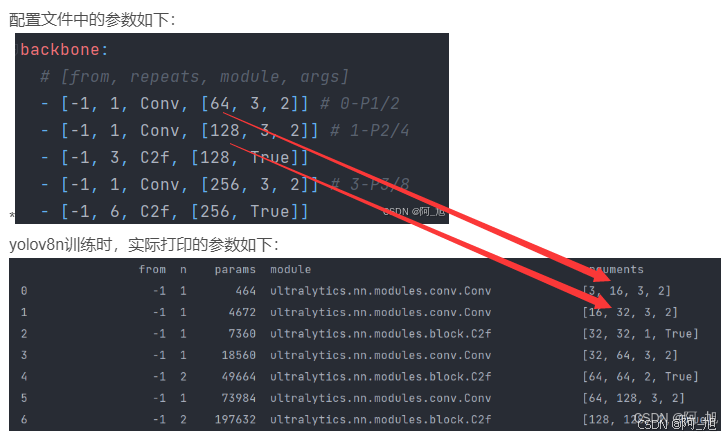Click the 'module' column header
Image resolution: width=728 pixels, height=438 pixels.
click(x=291, y=269)
